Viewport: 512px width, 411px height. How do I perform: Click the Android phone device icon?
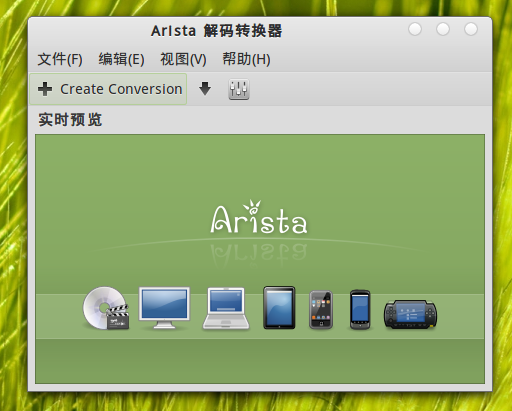360,309
